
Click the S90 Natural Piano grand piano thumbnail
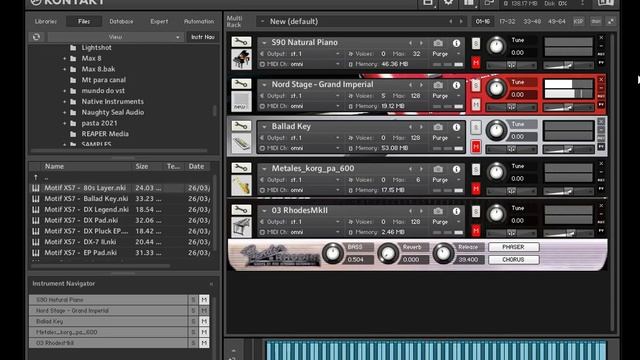click(241, 59)
